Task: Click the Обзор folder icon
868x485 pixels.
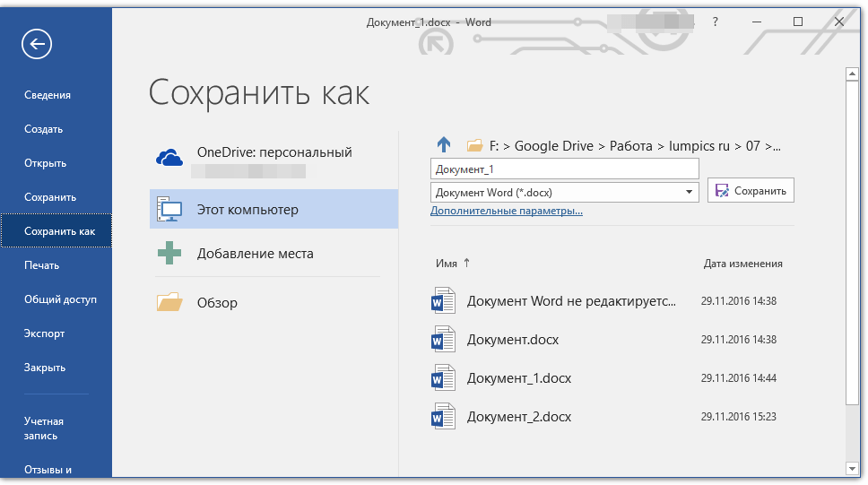Action: (x=169, y=303)
